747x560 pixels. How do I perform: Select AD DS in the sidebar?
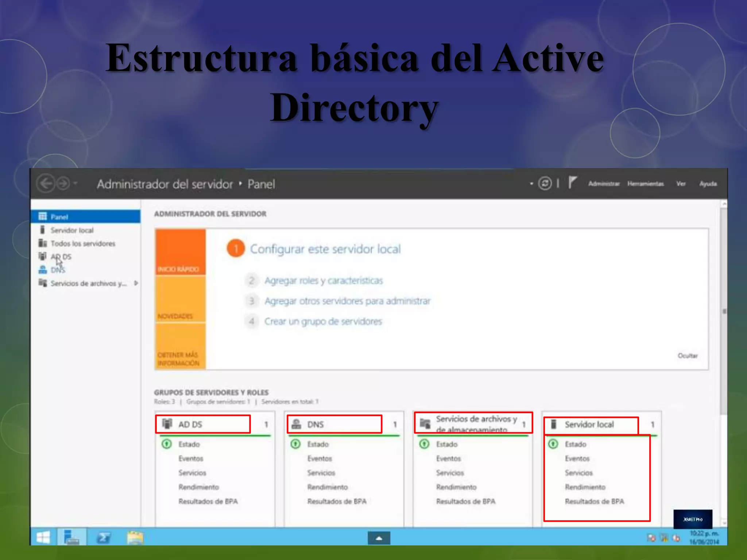86,257
